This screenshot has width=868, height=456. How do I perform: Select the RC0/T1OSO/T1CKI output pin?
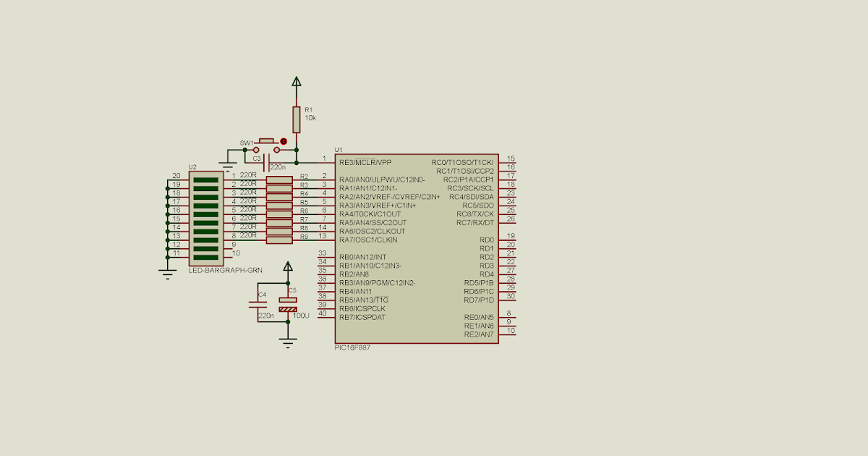(x=461, y=163)
